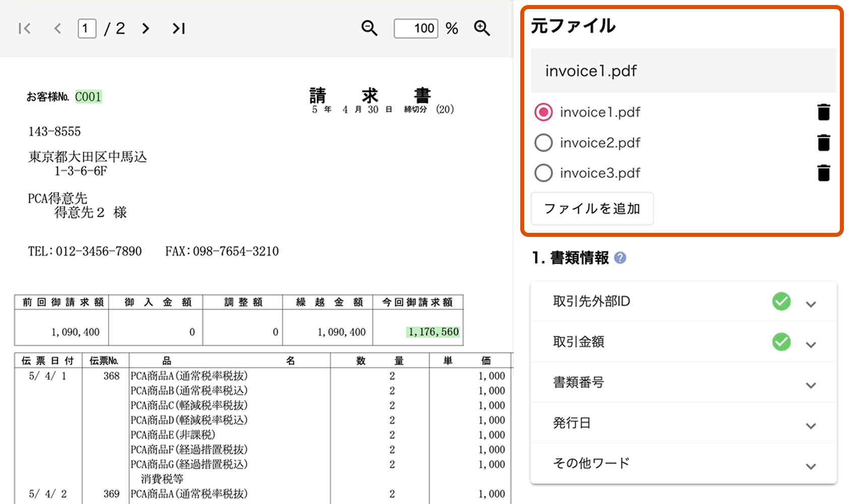Delete invoice2.pdf with its trash icon

click(823, 143)
